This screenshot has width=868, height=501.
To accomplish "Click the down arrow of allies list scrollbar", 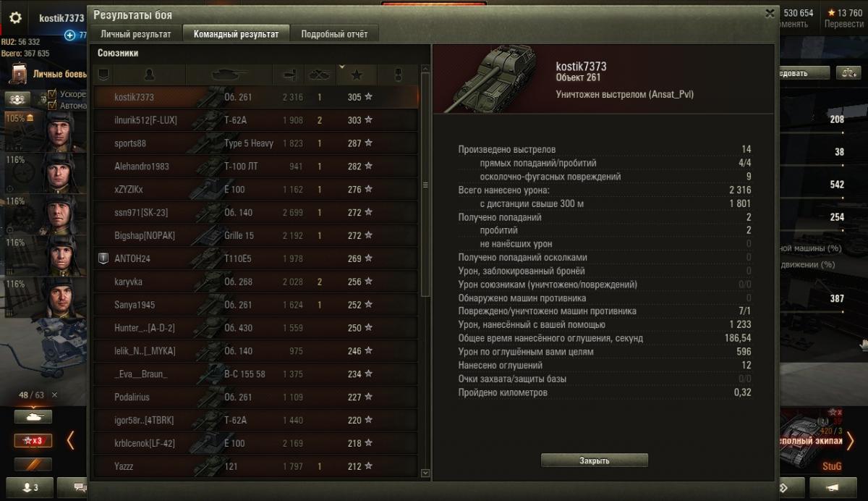I will [x=425, y=473].
